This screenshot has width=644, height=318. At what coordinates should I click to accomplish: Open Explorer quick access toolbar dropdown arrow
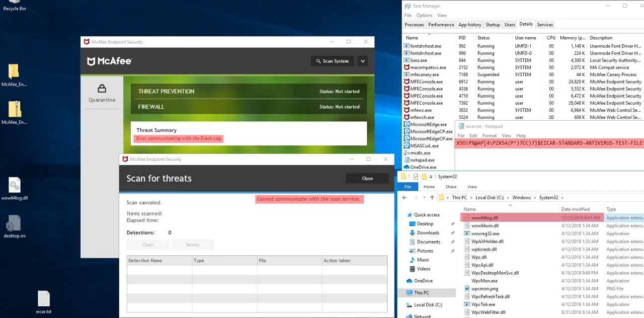(431, 177)
